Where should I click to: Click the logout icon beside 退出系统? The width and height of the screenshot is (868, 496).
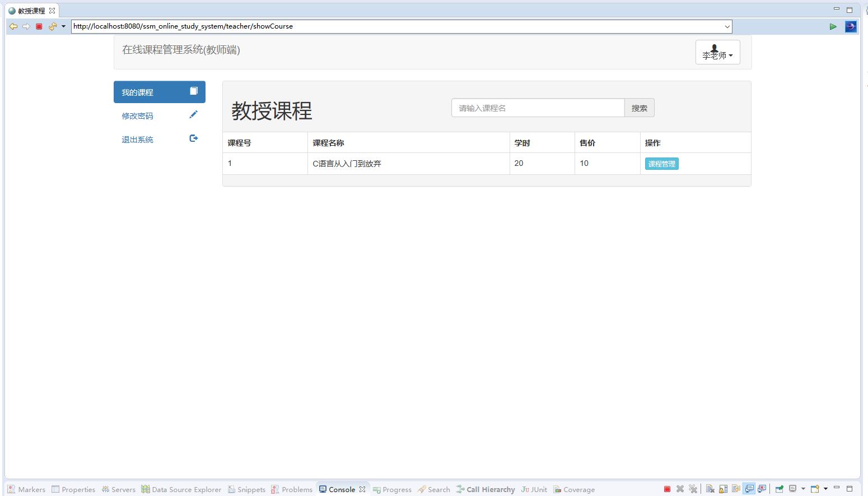[x=193, y=138]
